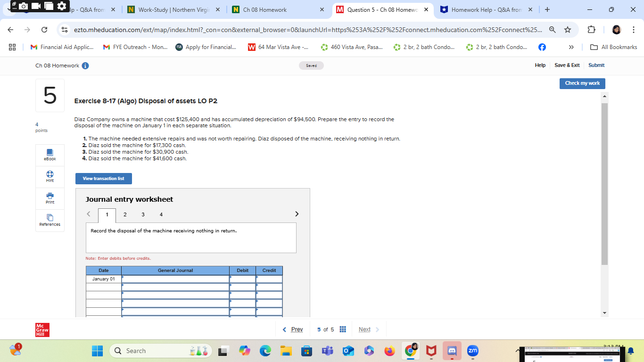The height and width of the screenshot is (362, 644).
Task: Expand the debit dropdown on the first journal row
Action: point(231,278)
